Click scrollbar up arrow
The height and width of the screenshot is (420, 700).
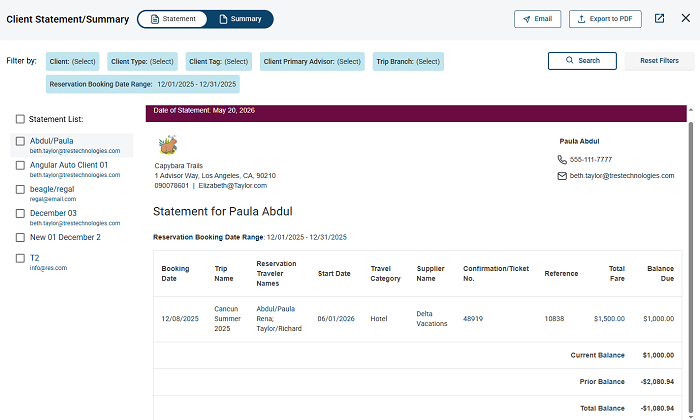coord(691,110)
